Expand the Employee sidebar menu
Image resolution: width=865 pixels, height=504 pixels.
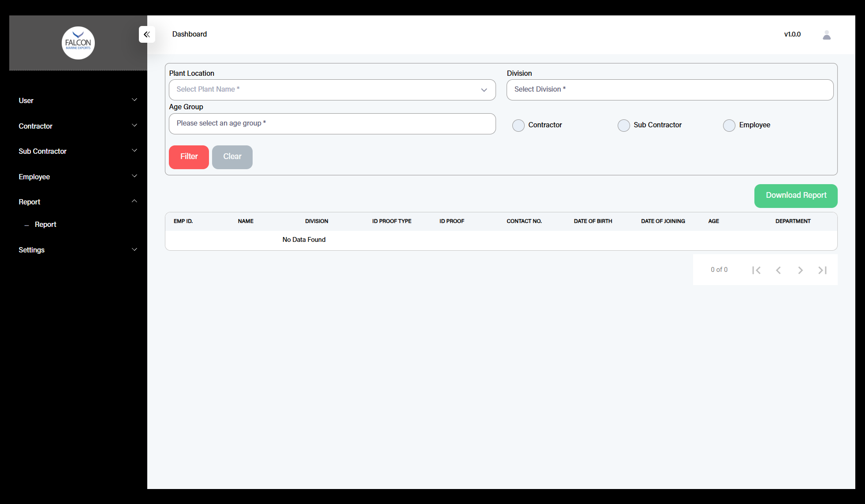tap(78, 177)
